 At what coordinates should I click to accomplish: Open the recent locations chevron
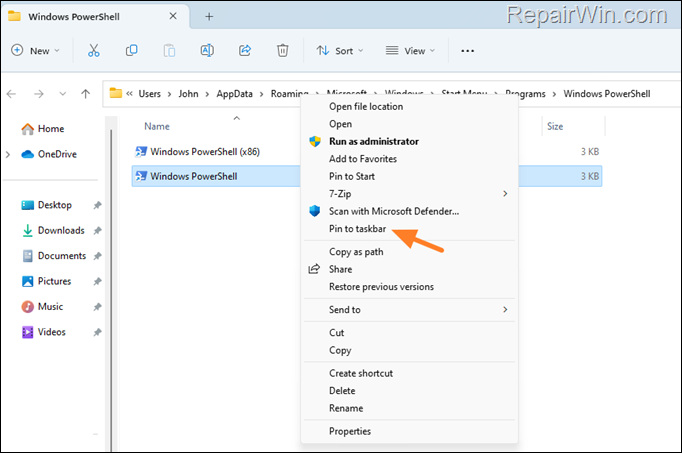pyautogui.click(x=63, y=94)
